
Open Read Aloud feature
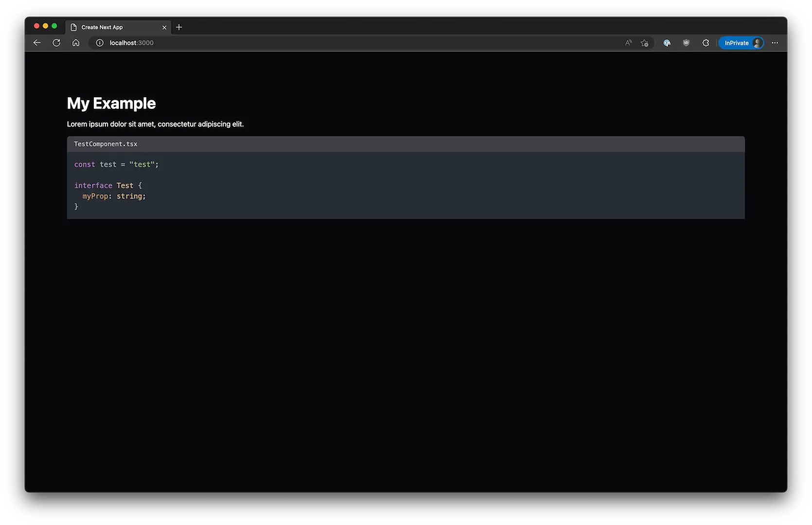[629, 43]
